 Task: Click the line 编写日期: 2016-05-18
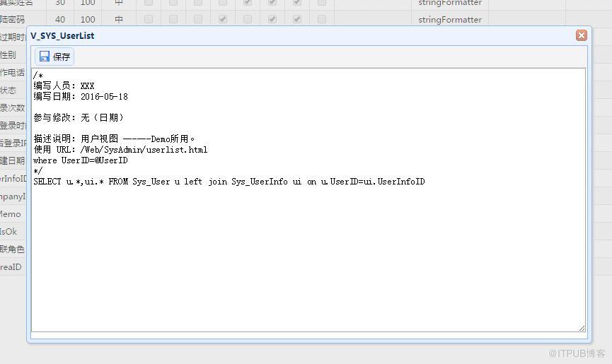pyautogui.click(x=81, y=97)
